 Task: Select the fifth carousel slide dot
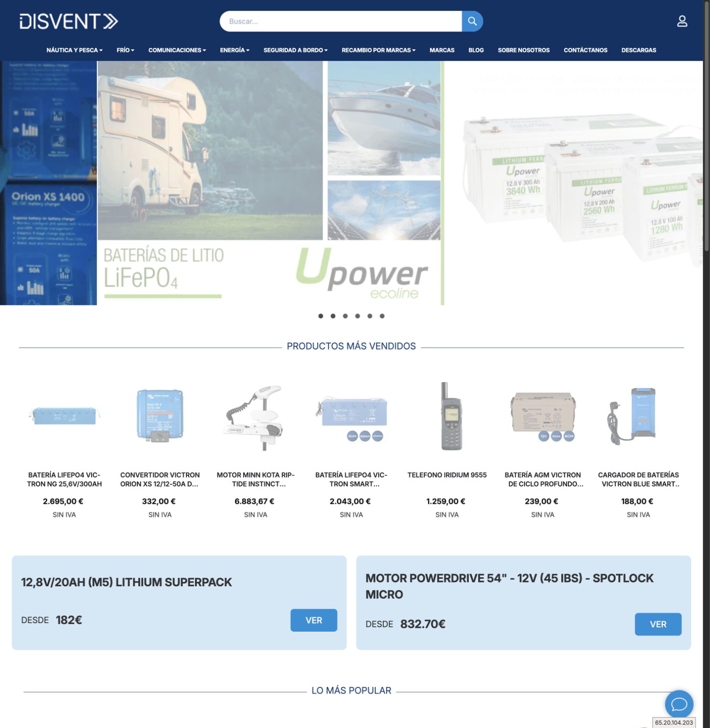click(370, 316)
